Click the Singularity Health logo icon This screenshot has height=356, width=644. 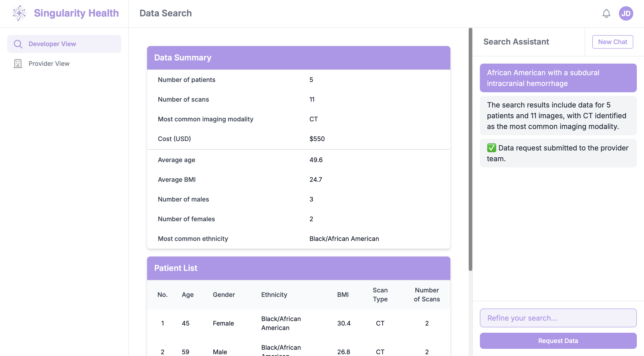click(x=19, y=13)
